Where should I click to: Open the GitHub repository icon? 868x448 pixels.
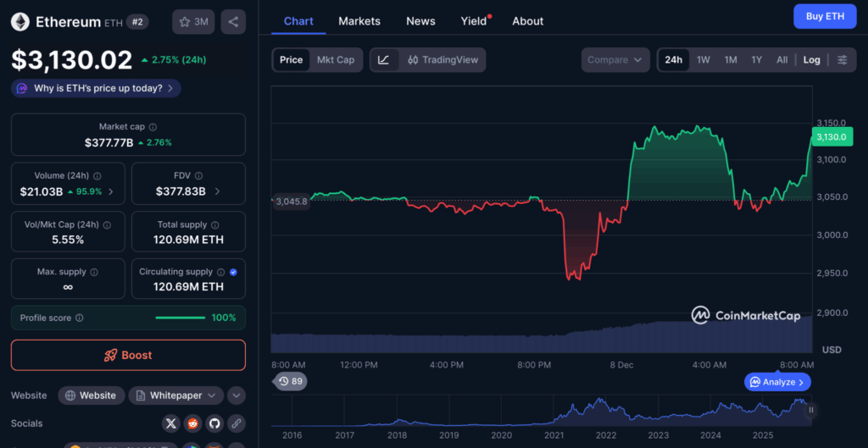[214, 423]
